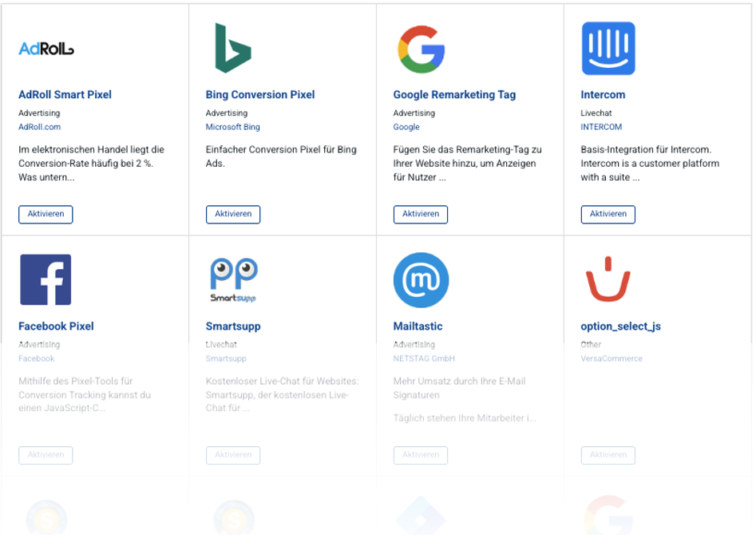Click the description 'Fügen Sie das Remarketing-Tag zu'
The height and width of the screenshot is (554, 756).
tap(468, 164)
